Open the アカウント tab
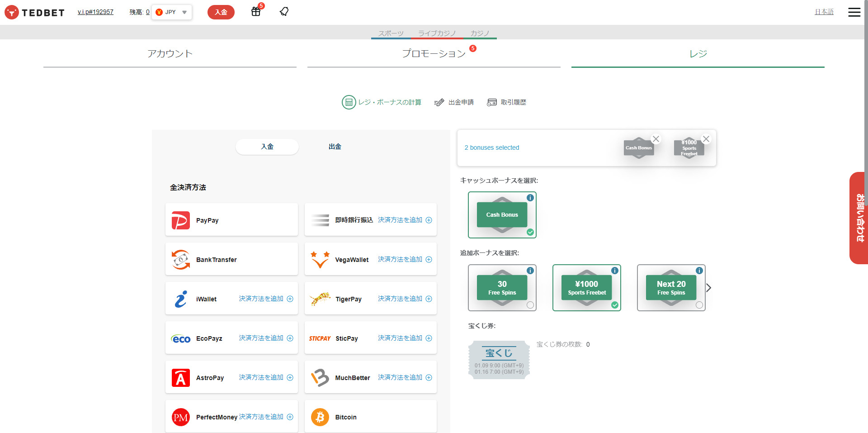The image size is (868, 433). click(x=170, y=54)
